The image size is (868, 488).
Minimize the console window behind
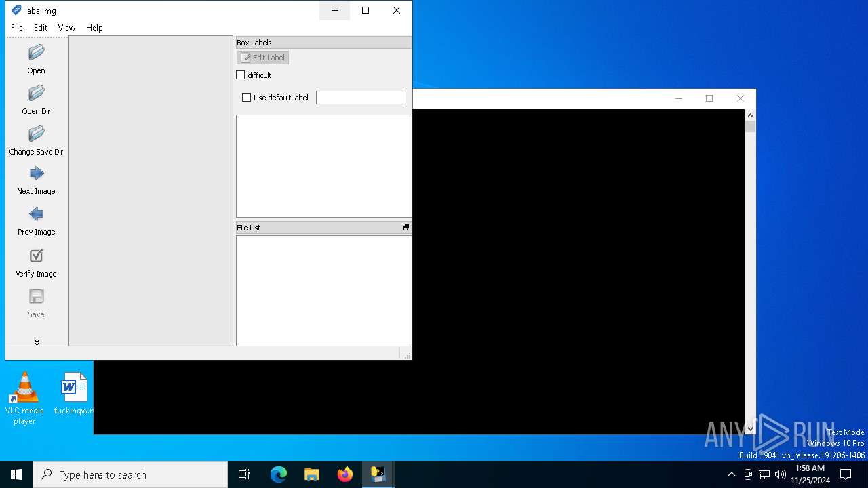(678, 98)
